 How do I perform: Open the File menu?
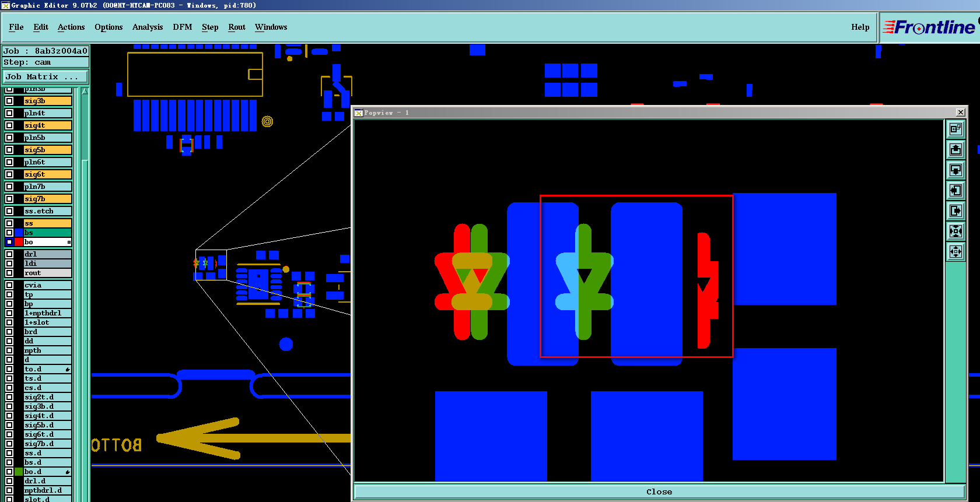[16, 27]
